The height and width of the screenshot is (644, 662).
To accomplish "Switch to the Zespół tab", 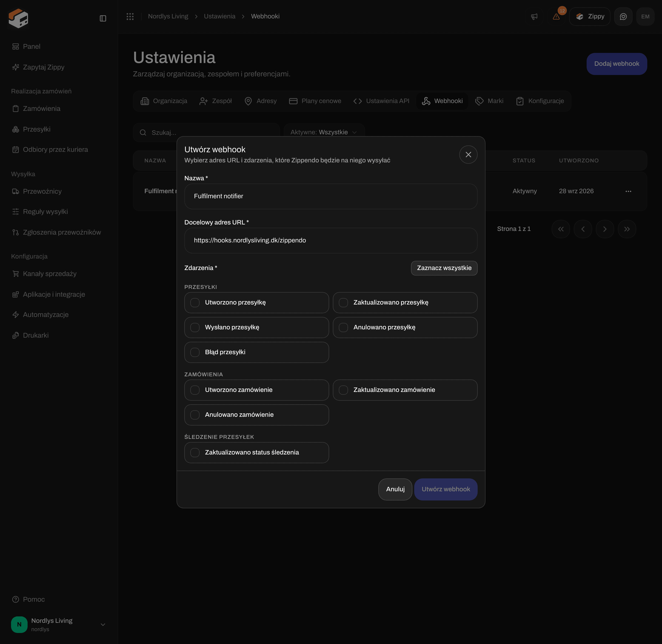I will tap(216, 101).
